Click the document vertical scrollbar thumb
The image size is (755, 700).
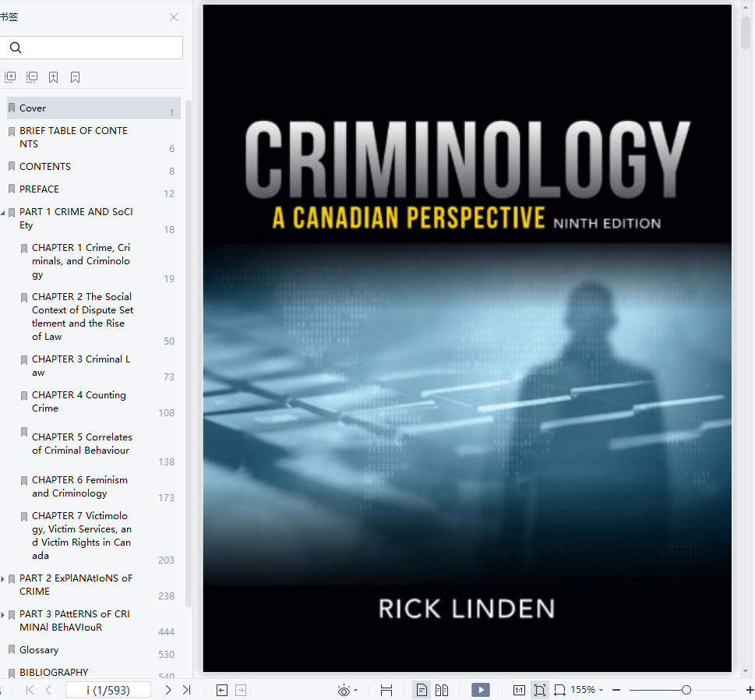tap(746, 32)
